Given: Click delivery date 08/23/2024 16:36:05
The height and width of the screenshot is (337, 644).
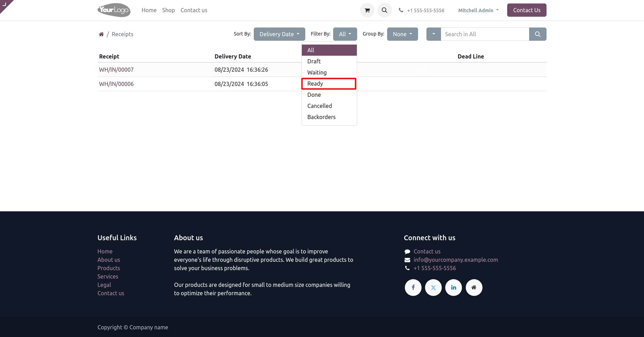Looking at the screenshot, I should tap(241, 84).
